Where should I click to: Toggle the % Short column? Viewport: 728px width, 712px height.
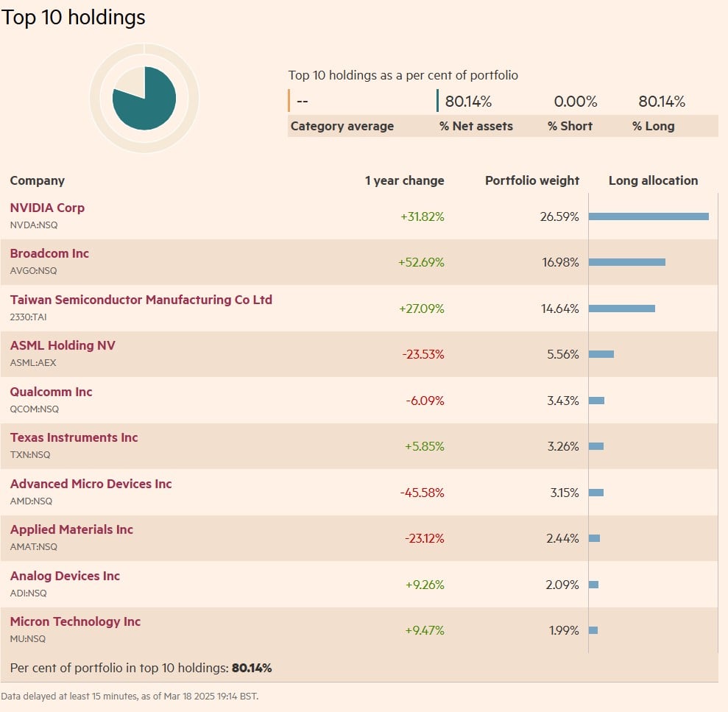click(570, 126)
